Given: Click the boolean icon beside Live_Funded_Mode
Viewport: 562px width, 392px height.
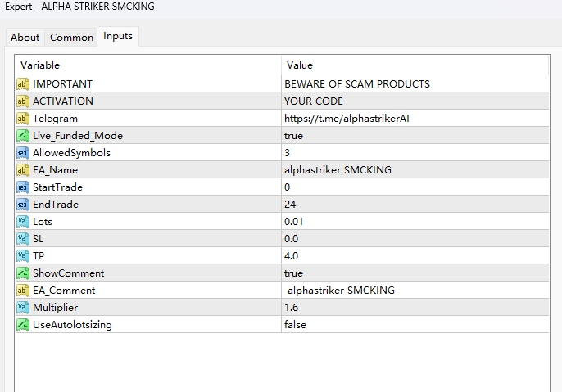Looking at the screenshot, I should (23, 135).
